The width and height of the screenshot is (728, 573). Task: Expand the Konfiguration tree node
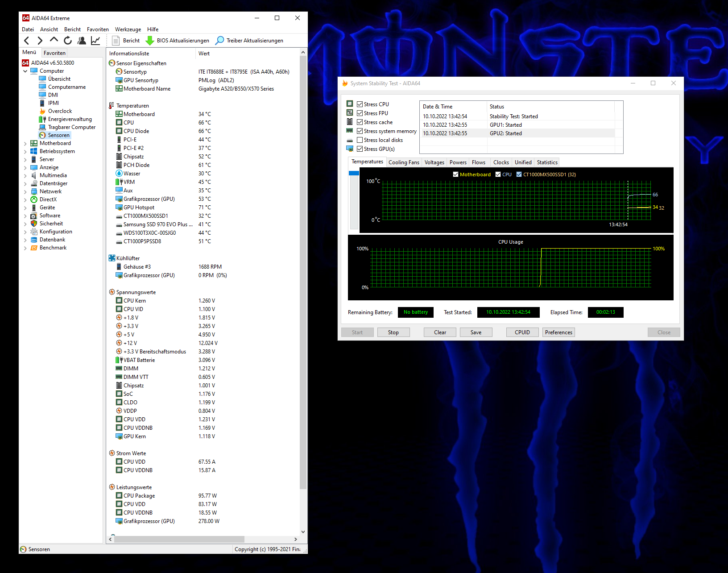(25, 232)
